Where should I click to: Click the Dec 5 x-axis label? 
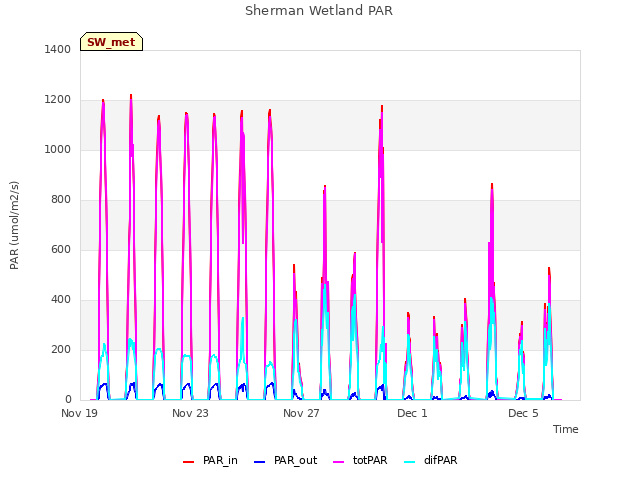click(x=523, y=413)
